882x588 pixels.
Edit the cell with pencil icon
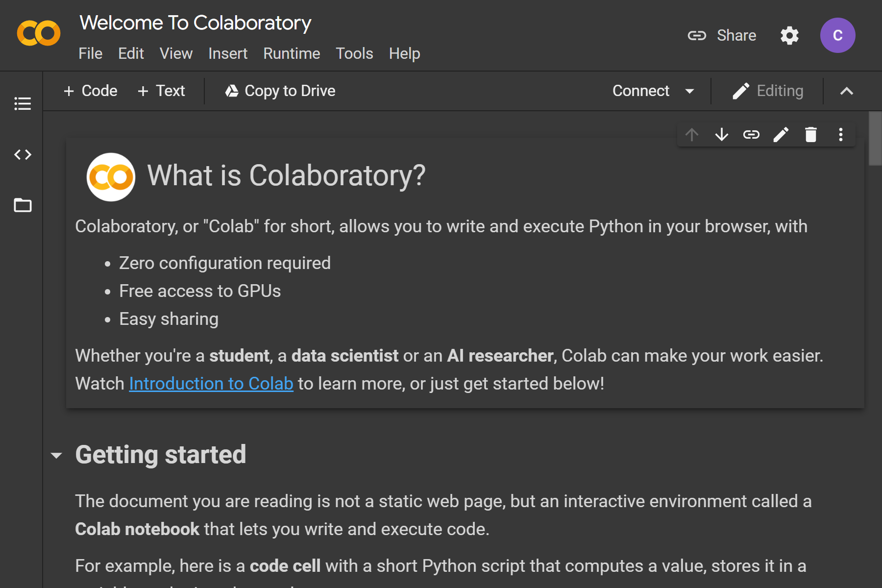tap(781, 134)
